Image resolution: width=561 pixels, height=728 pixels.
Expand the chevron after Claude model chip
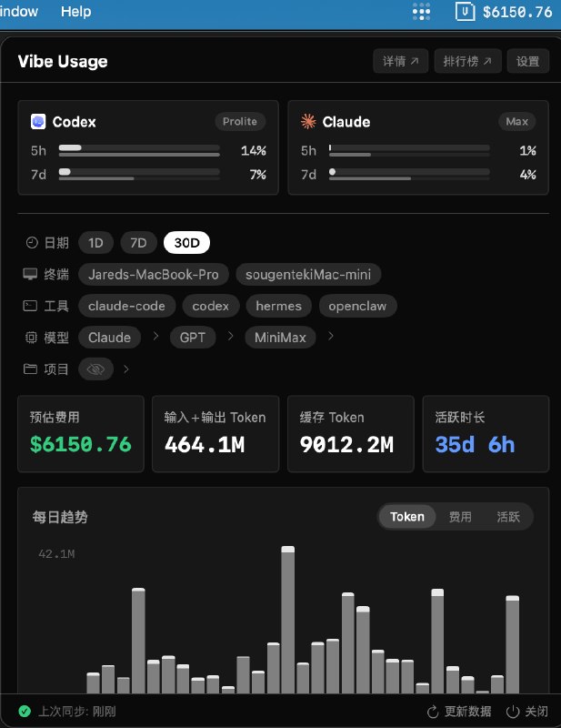[x=155, y=336]
